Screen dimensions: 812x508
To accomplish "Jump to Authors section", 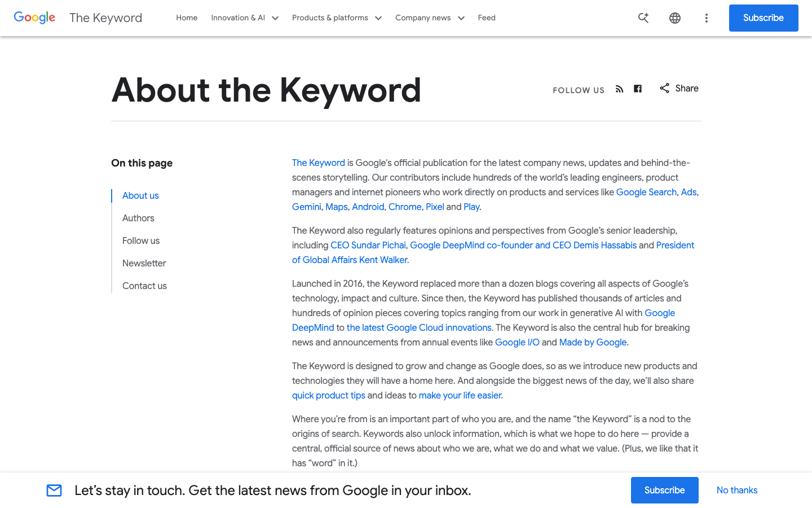I will click(x=138, y=218).
